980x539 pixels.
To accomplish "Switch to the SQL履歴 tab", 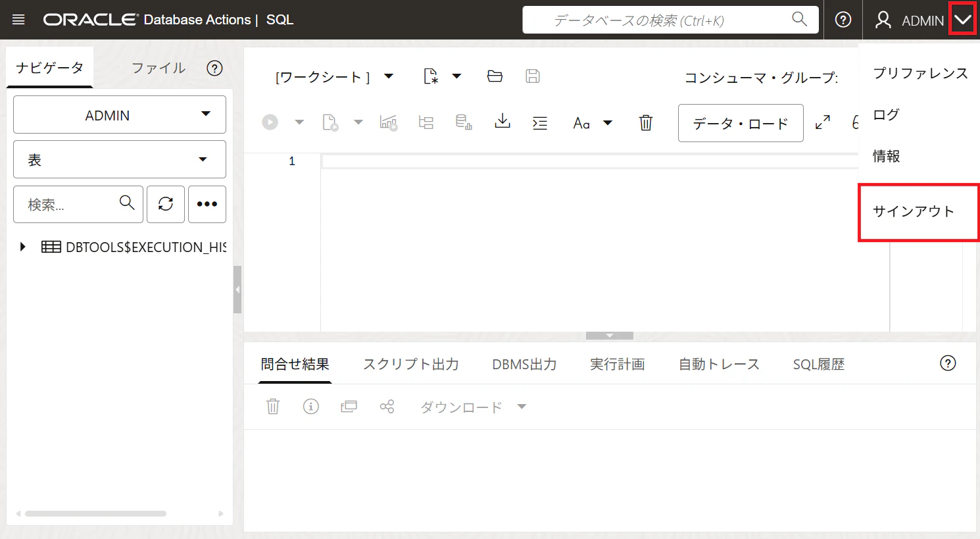I will pyautogui.click(x=819, y=364).
